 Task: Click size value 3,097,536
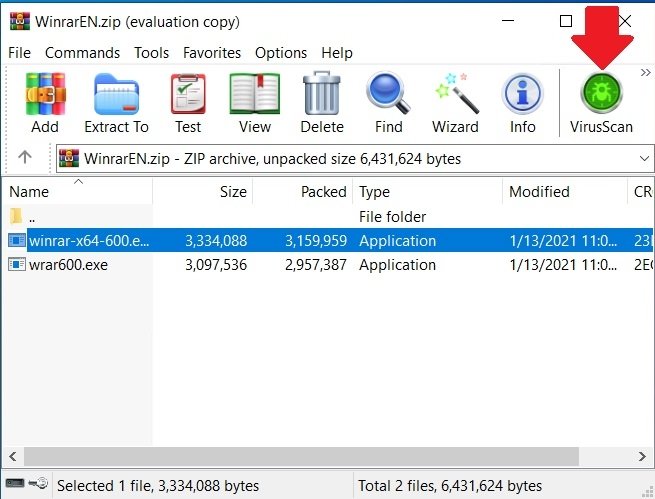(216, 265)
